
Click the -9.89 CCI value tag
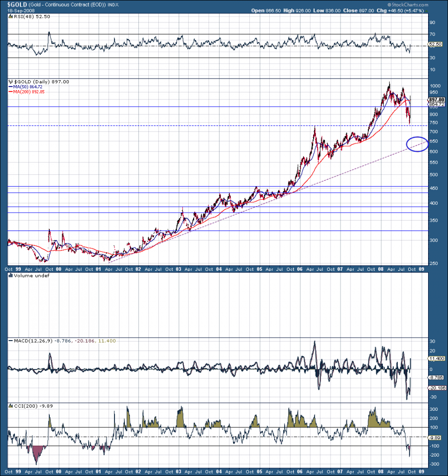(435, 438)
